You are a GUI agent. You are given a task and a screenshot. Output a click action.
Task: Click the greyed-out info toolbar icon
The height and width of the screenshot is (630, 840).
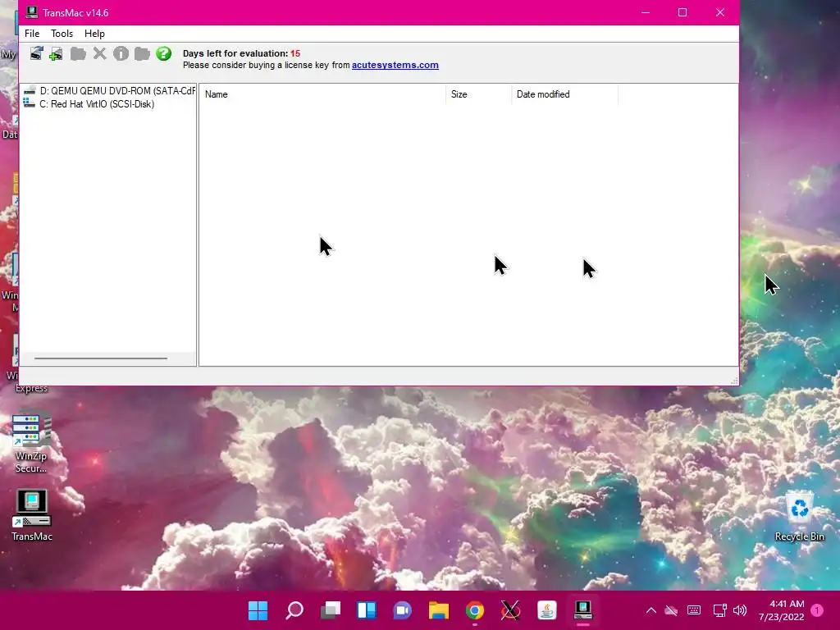[x=121, y=53]
